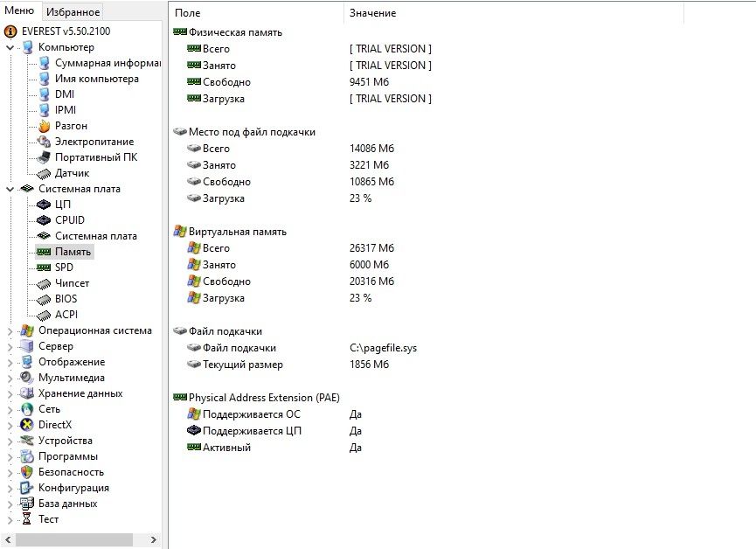
Task: Select the Физическая память group heading
Action: click(x=235, y=32)
